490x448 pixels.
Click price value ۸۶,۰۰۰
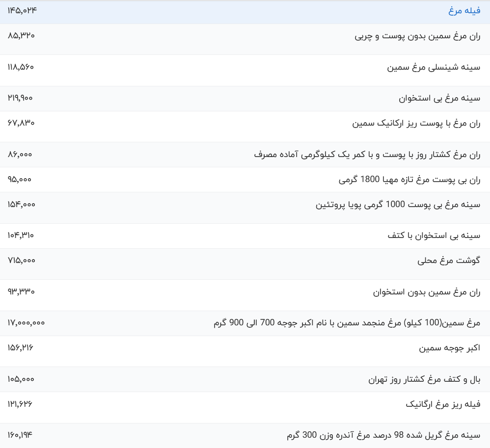pos(20,155)
